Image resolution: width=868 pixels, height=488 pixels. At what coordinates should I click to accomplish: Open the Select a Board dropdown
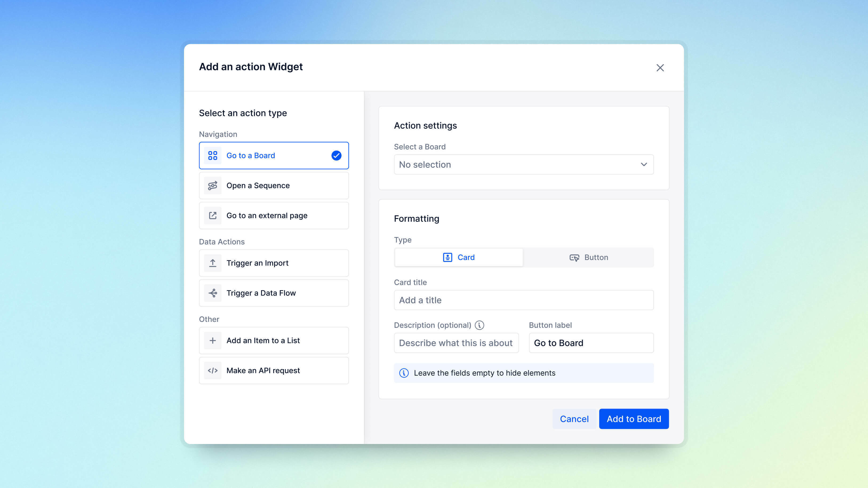(524, 165)
